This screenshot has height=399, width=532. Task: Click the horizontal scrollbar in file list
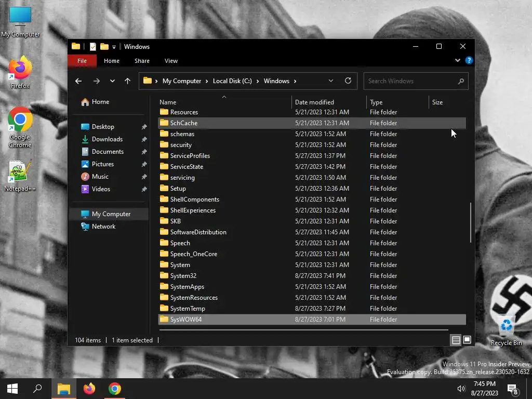coord(303,329)
